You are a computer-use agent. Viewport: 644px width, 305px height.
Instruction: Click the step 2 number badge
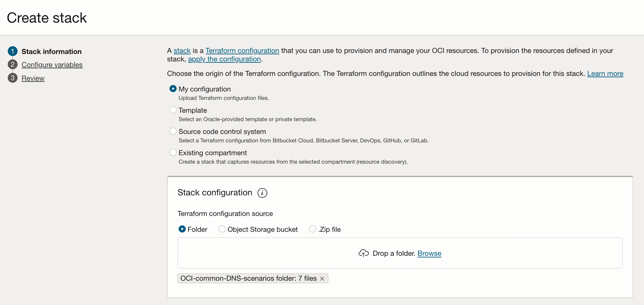tap(12, 64)
